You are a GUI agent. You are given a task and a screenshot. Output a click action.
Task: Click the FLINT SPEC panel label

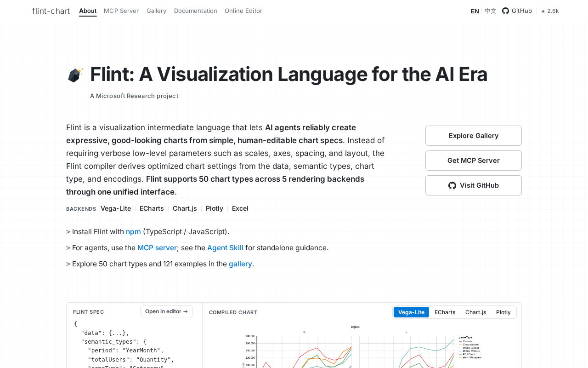pos(89,312)
